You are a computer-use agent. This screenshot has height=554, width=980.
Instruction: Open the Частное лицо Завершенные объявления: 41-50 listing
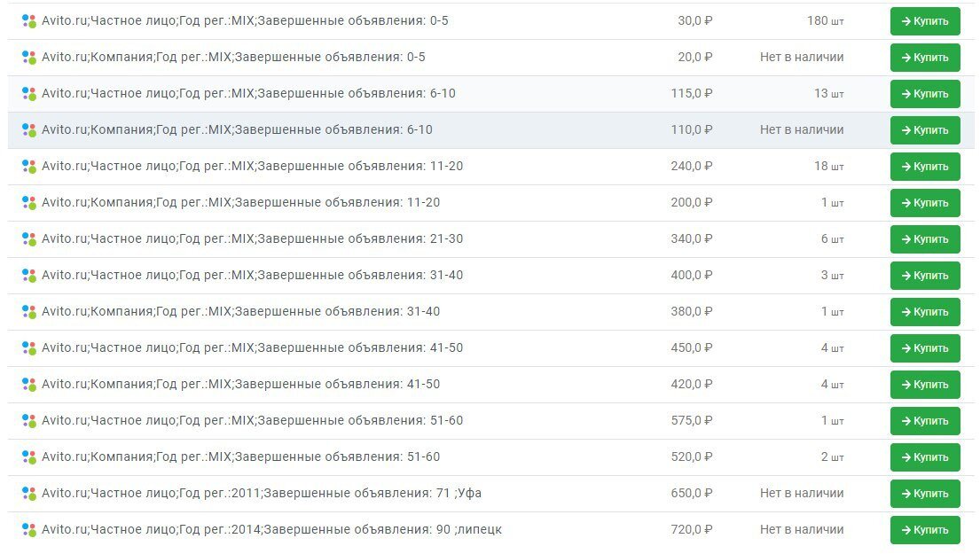pyautogui.click(x=253, y=347)
